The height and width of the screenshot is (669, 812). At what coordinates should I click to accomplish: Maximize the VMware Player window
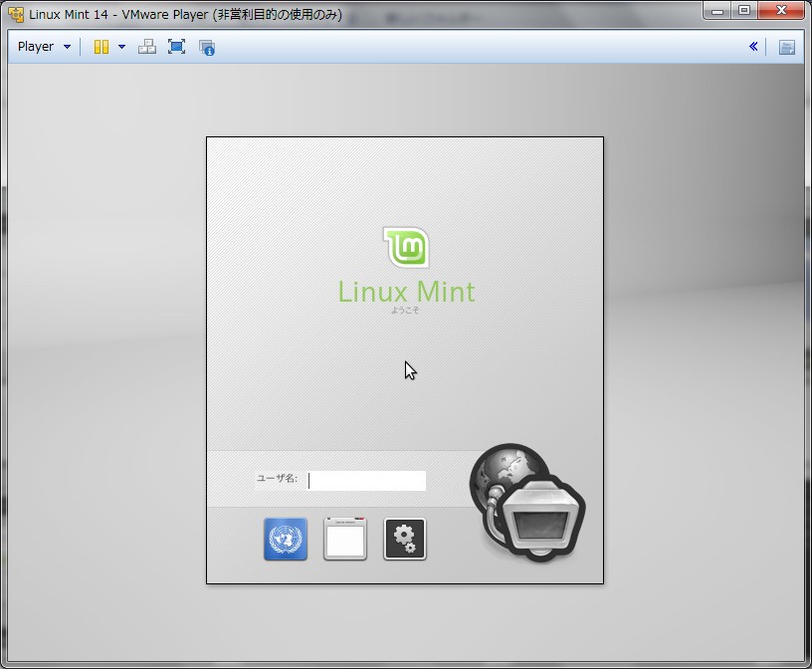744,11
